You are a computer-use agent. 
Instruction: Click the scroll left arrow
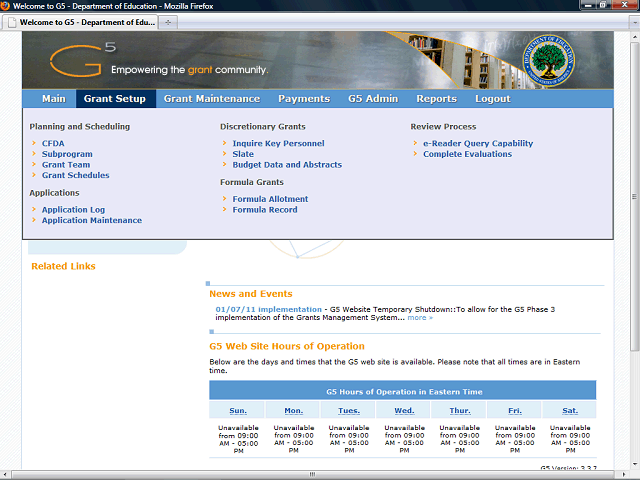click(5, 475)
